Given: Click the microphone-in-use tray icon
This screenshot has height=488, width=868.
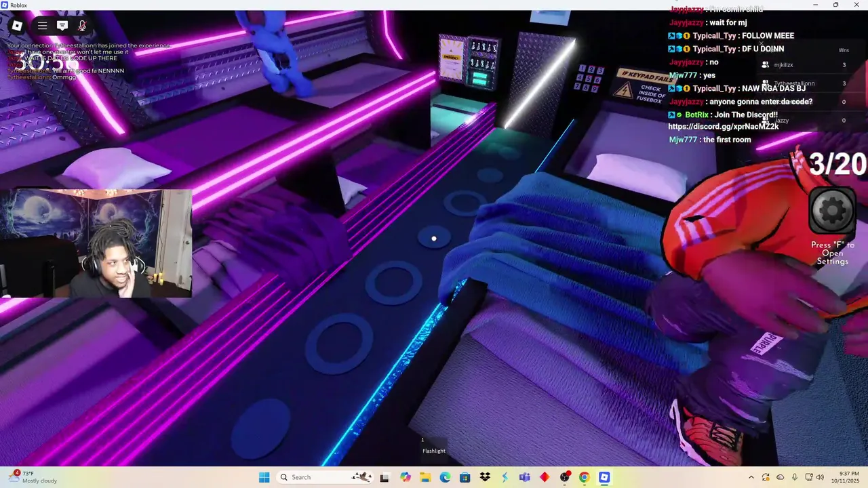Looking at the screenshot, I should (x=795, y=477).
